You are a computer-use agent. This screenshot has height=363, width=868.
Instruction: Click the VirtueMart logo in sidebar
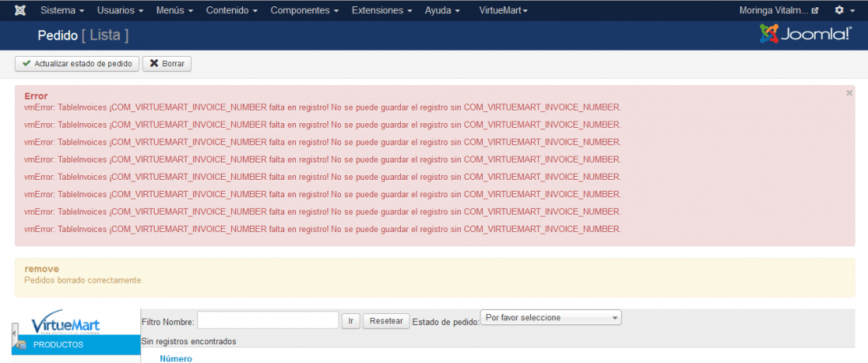(65, 323)
